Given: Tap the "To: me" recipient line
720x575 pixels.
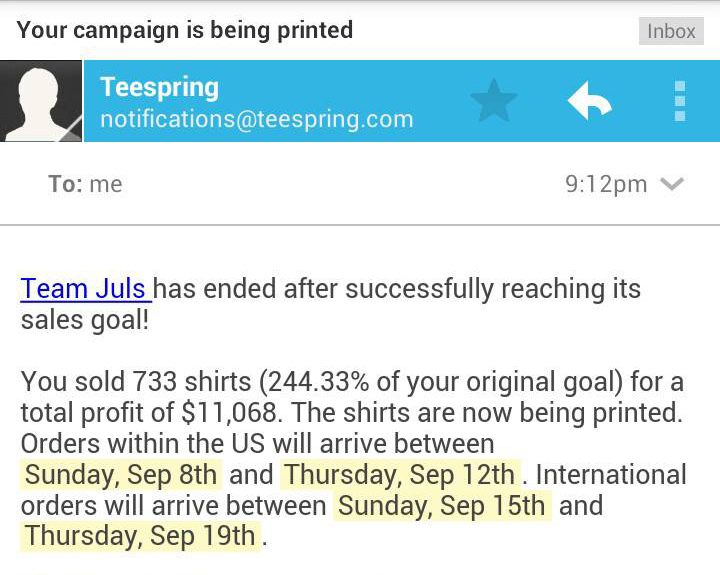Looking at the screenshot, I should 85,184.
